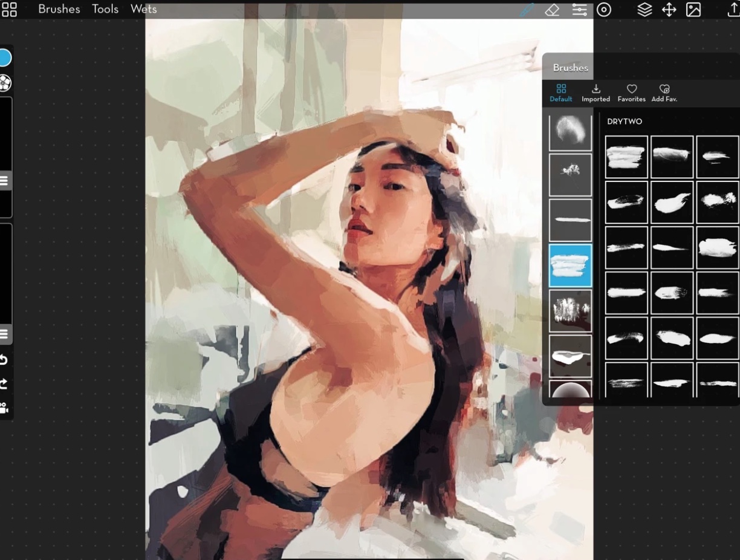Viewport: 740px width, 560px height.
Task: Choose DRYTWO brush in row one, middle column
Action: coord(672,157)
